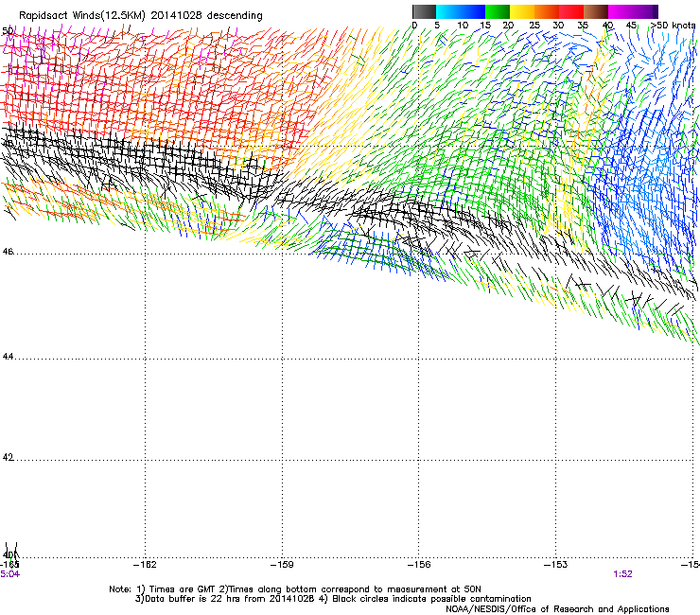700x615 pixels.
Task: Click the latitude axis label '42'
Action: tap(8, 457)
